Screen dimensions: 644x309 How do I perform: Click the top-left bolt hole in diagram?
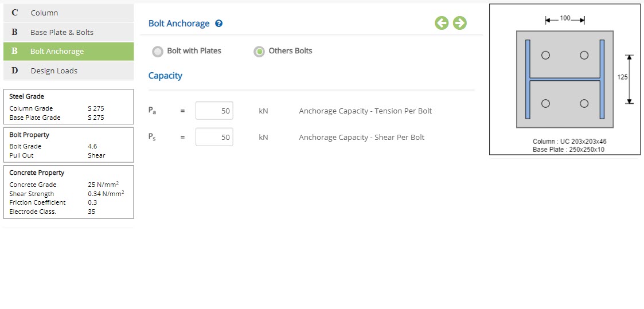coord(545,55)
